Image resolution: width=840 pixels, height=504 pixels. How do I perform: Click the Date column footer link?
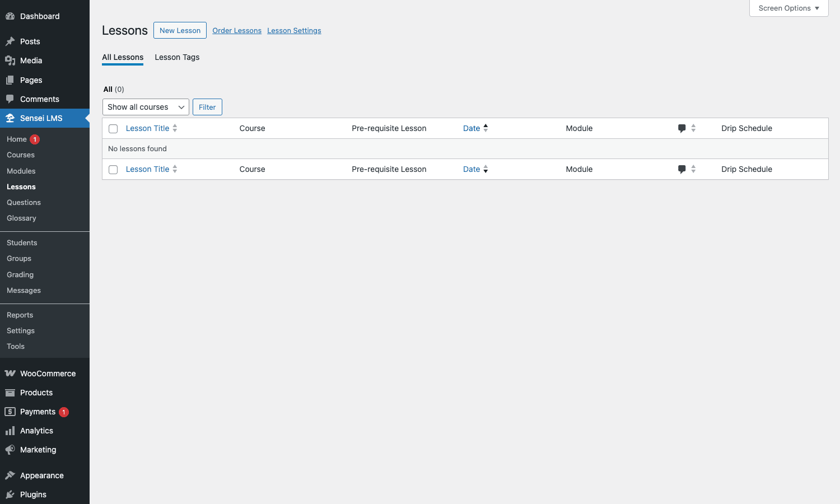coord(472,169)
